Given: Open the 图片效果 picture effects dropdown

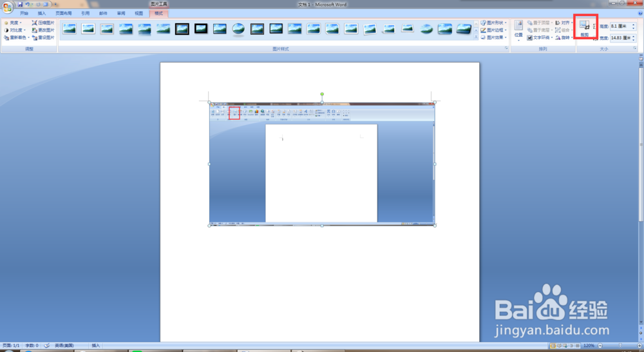Looking at the screenshot, I should click(494, 37).
